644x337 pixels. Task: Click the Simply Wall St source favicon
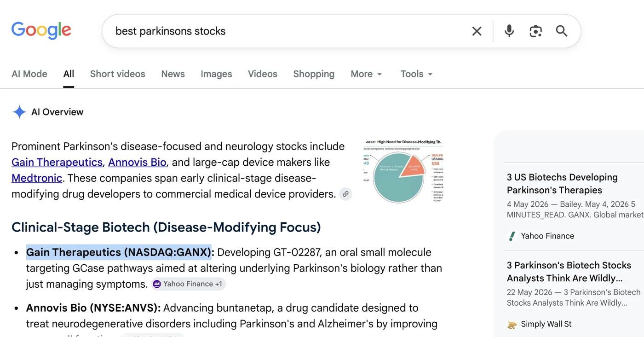(512, 324)
